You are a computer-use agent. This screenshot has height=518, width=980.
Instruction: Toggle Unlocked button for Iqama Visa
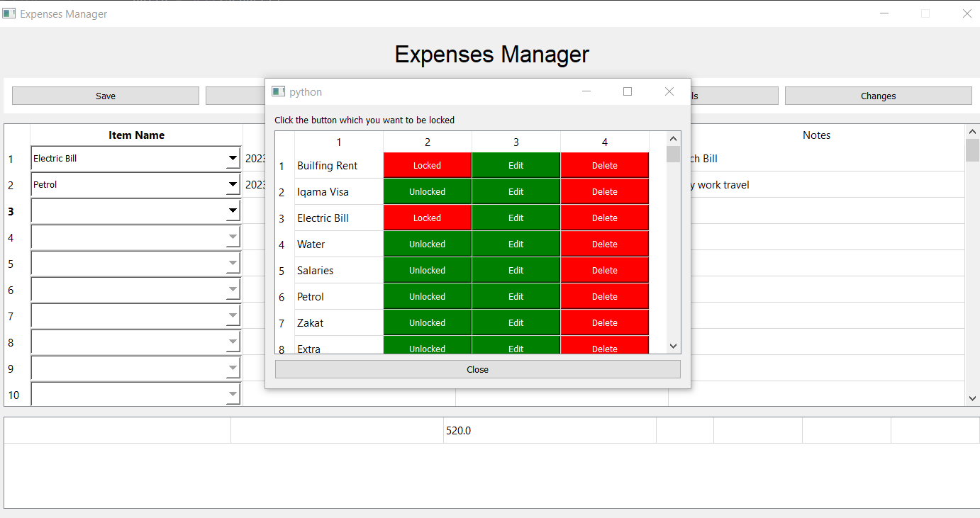(427, 192)
